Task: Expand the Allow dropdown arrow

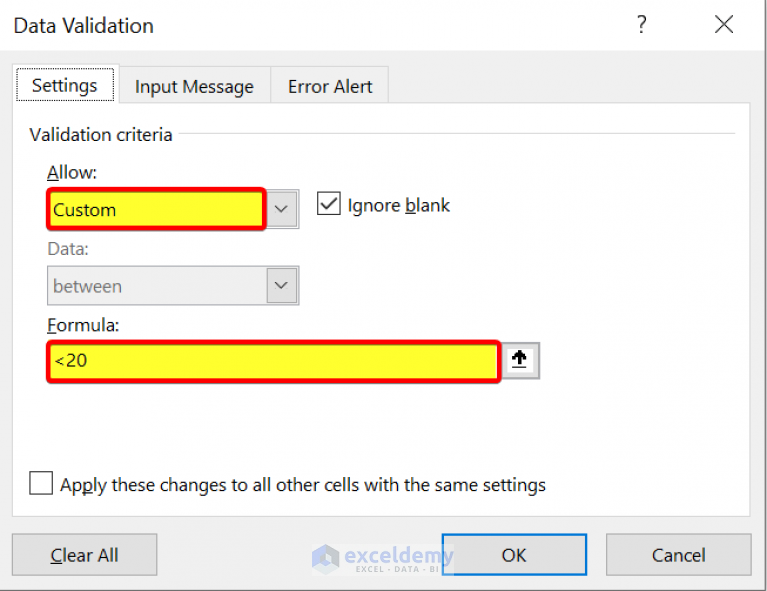Action: pos(281,209)
